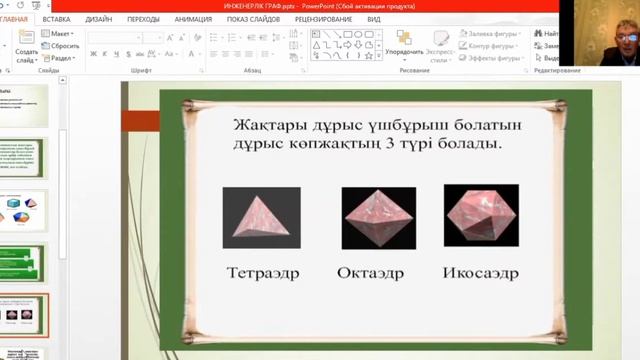Viewport: 640px width, 360px height.
Task: Increase font size with the larger A
Action: [x=170, y=38]
